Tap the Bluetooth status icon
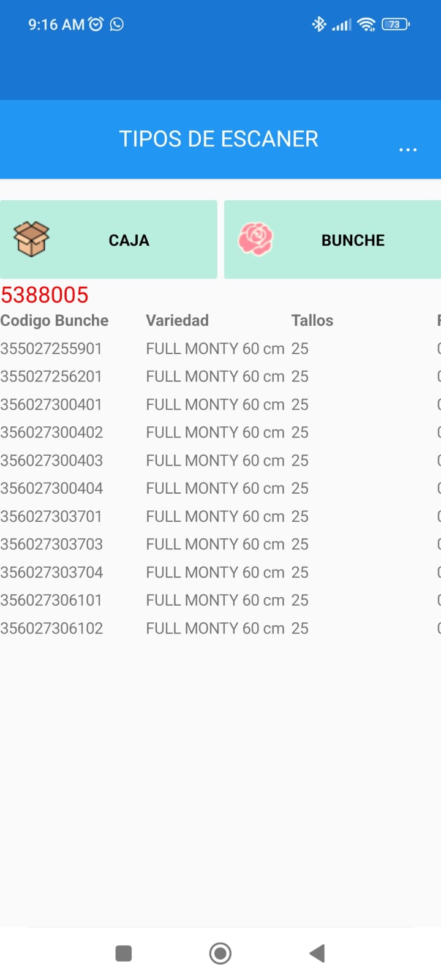This screenshot has height=980, width=441. [x=319, y=24]
